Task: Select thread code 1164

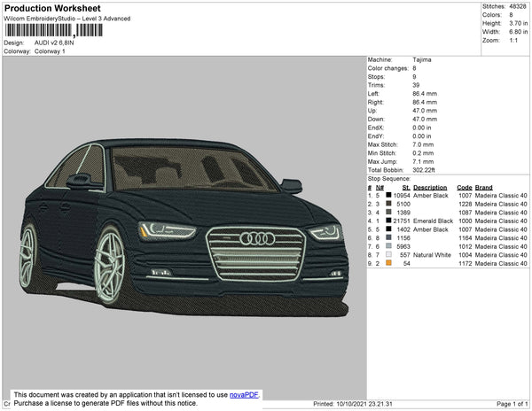Action: point(465,238)
